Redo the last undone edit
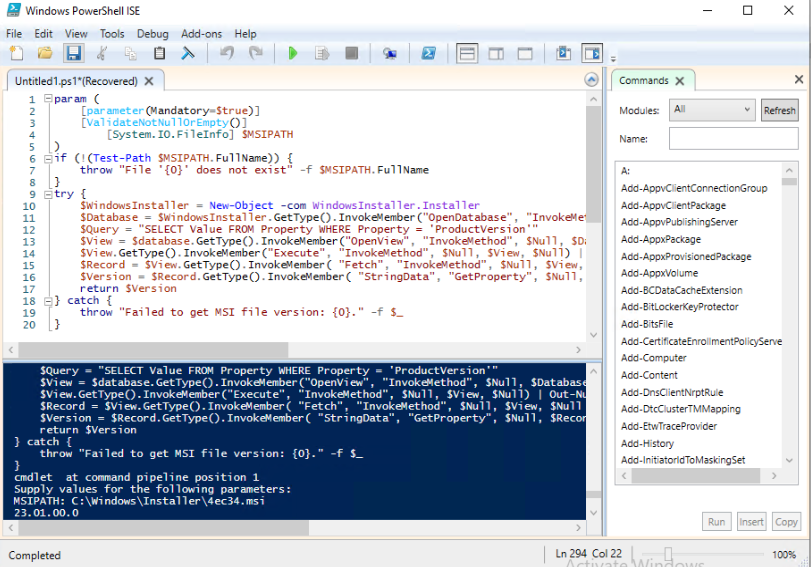Image resolution: width=812 pixels, height=568 pixels. coord(256,53)
